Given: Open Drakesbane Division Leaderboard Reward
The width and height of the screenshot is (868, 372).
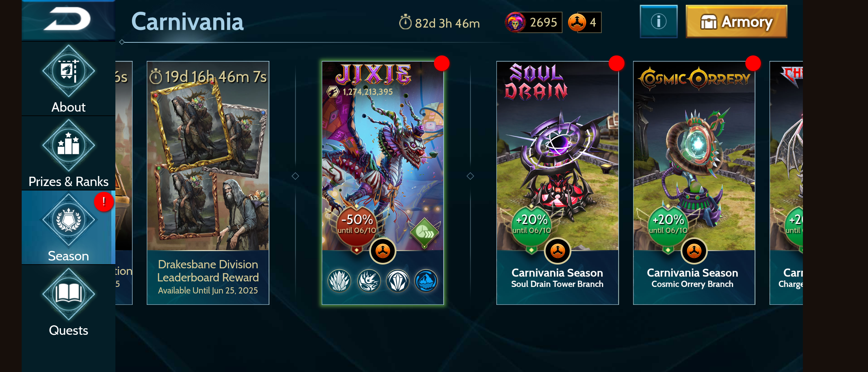Looking at the screenshot, I should [208, 183].
